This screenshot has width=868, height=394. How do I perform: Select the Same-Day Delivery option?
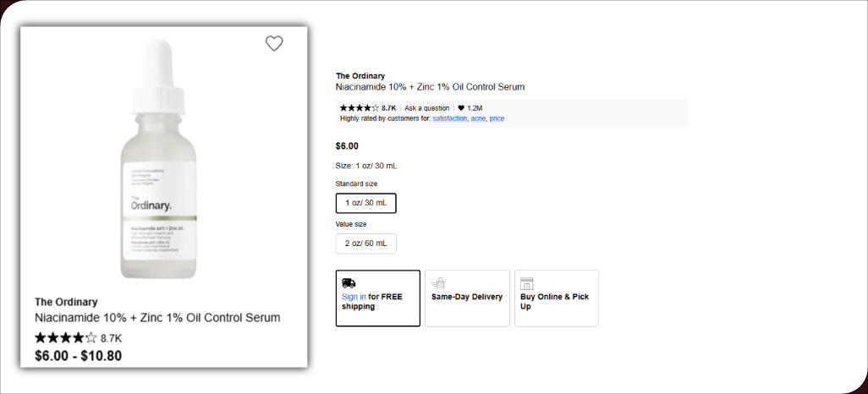(467, 298)
